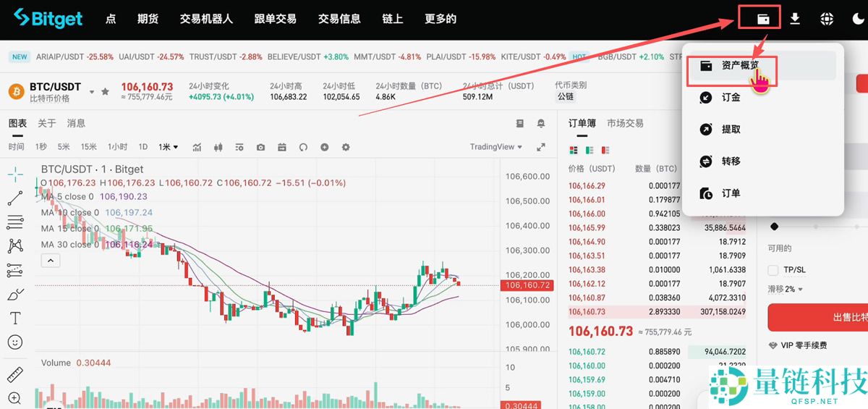Favorite BTC/USDT with the star
This screenshot has height=409, width=868.
coord(106,92)
